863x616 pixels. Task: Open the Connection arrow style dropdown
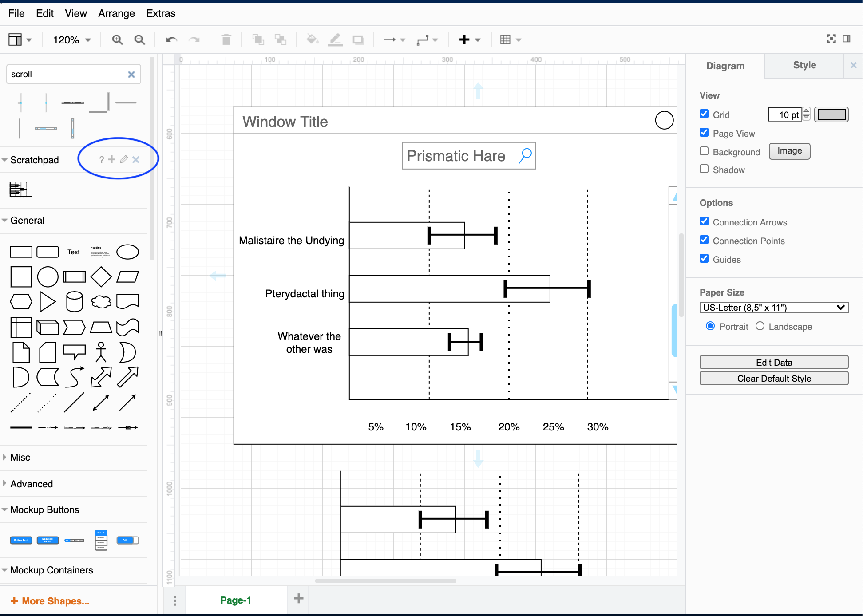(x=394, y=40)
